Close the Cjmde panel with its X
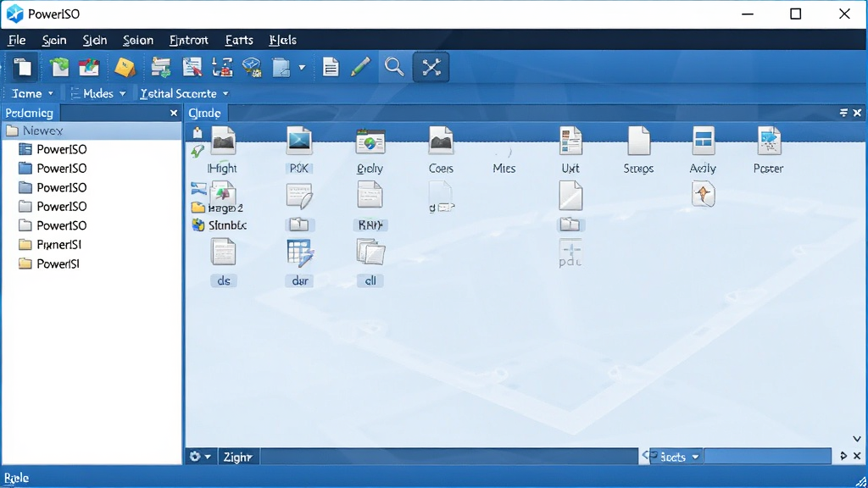This screenshot has height=488, width=868. 857,113
